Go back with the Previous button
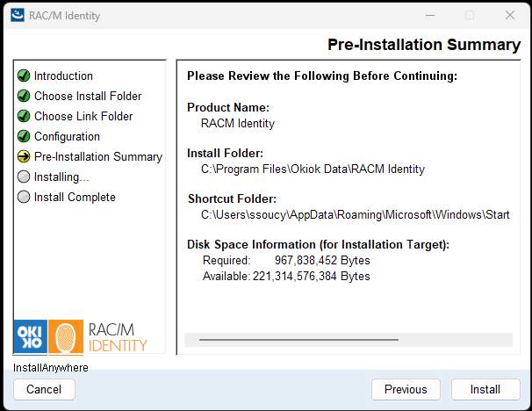This screenshot has width=532, height=411. pos(406,389)
